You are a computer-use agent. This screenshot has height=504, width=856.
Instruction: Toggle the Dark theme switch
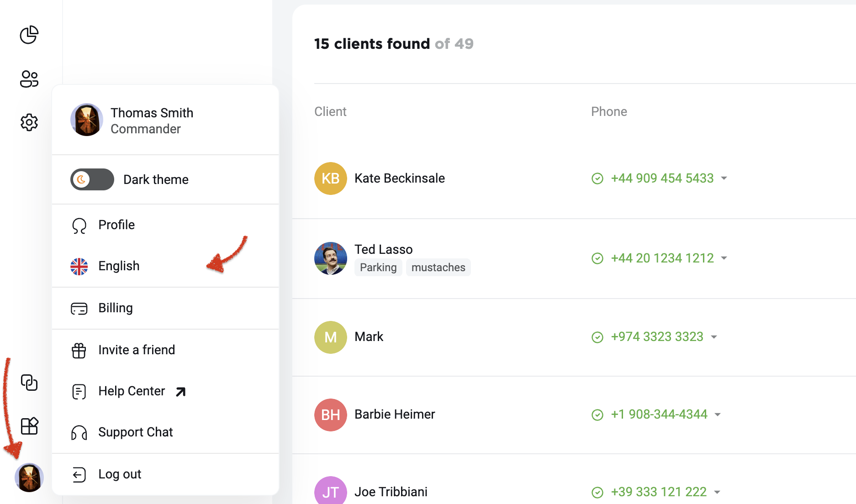coord(92,179)
